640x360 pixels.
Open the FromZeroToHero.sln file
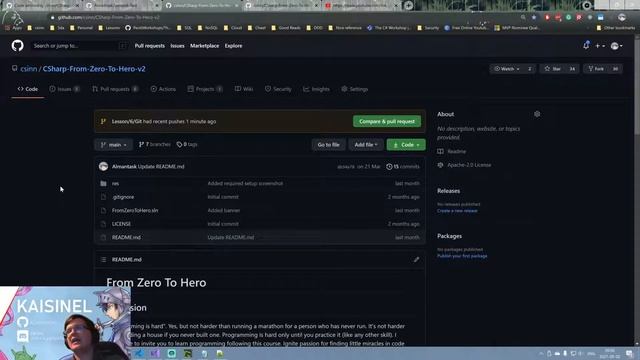click(x=135, y=211)
